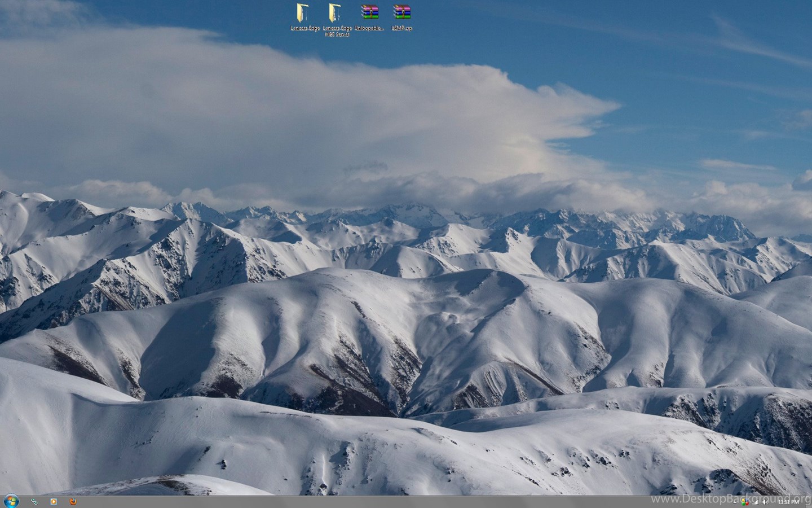812x508 pixels.
Task: Select the Unloopable archive icon
Action: click(x=369, y=12)
